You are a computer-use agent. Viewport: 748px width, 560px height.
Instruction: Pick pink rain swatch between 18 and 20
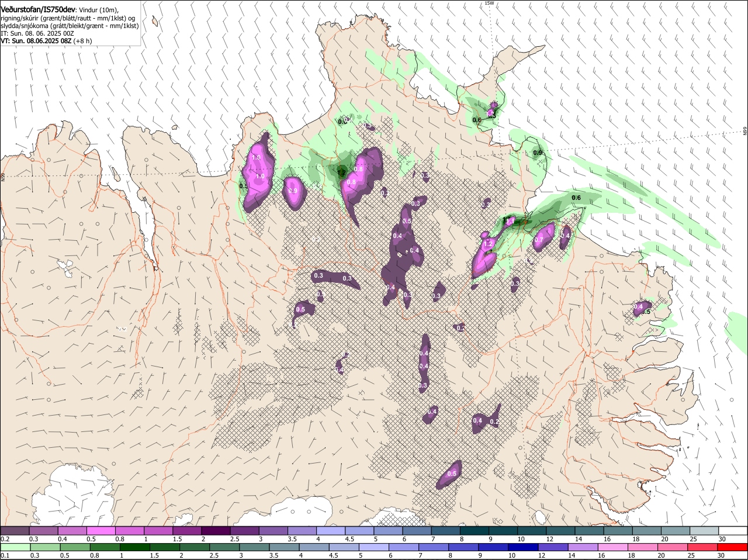tap(643, 547)
